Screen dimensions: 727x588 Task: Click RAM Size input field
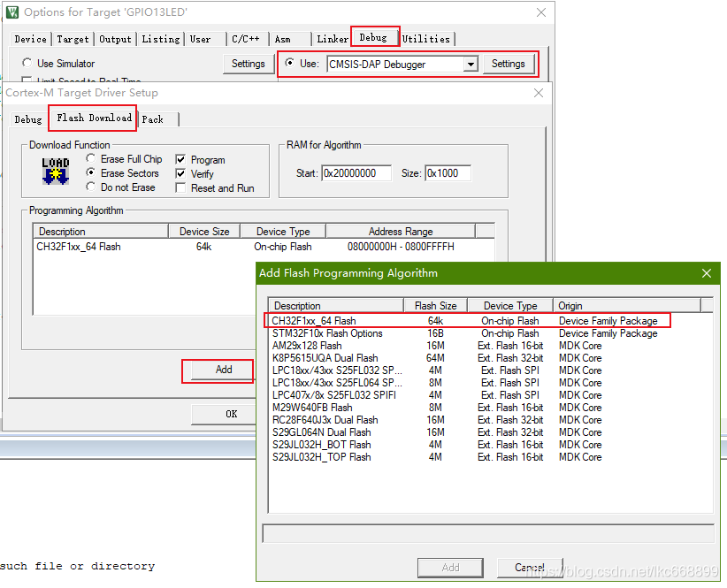point(448,173)
